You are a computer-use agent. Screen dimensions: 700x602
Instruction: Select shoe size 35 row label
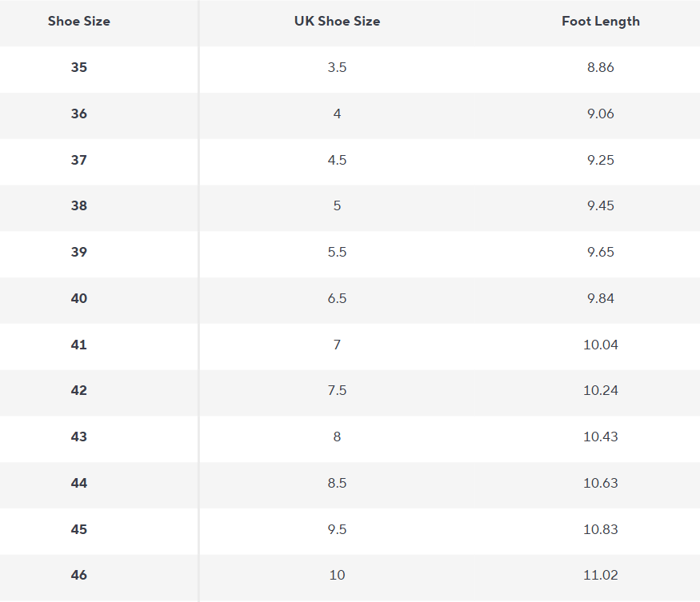pyautogui.click(x=79, y=68)
